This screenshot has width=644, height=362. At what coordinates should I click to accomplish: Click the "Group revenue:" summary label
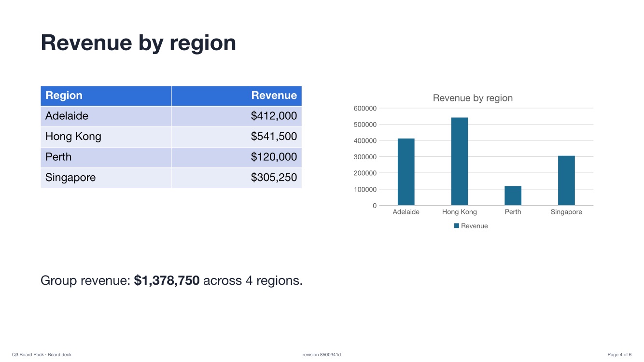[x=86, y=280]
